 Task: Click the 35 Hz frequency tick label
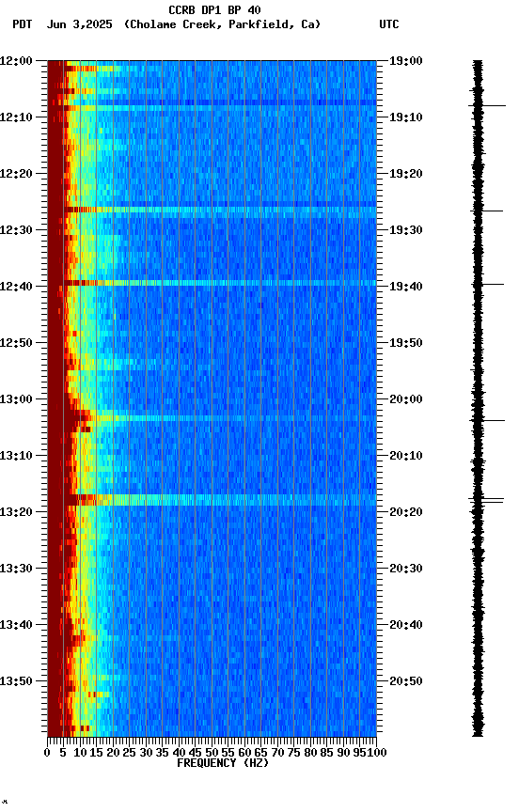(163, 754)
